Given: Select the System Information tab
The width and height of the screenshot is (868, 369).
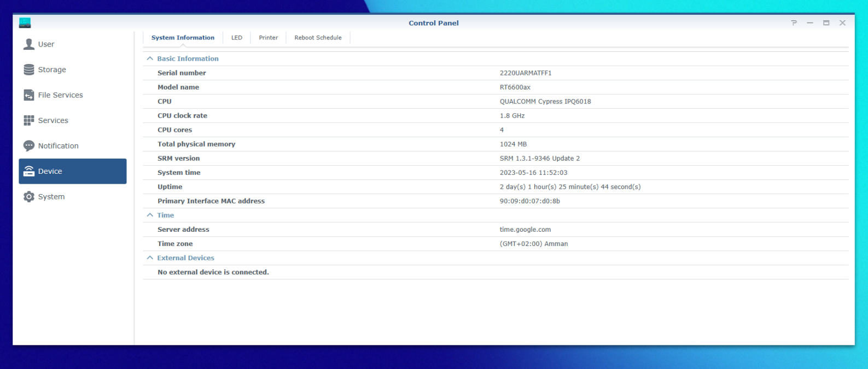Looking at the screenshot, I should [x=183, y=38].
